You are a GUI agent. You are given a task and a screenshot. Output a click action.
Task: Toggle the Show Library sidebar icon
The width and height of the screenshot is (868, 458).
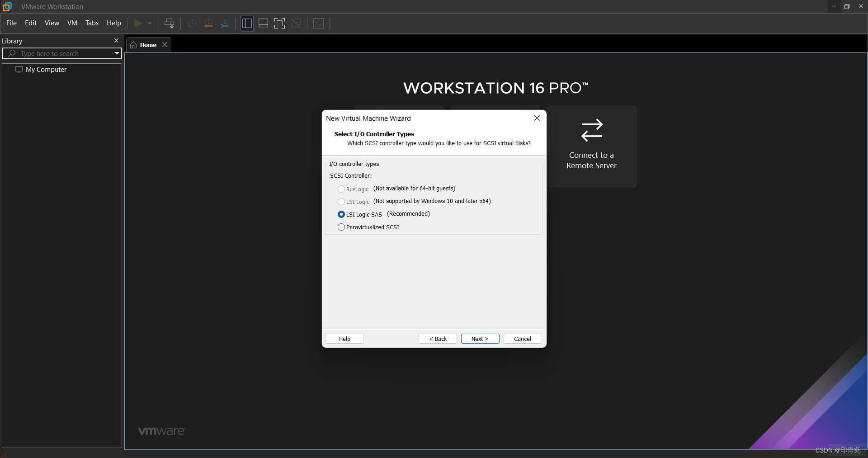tap(247, 24)
